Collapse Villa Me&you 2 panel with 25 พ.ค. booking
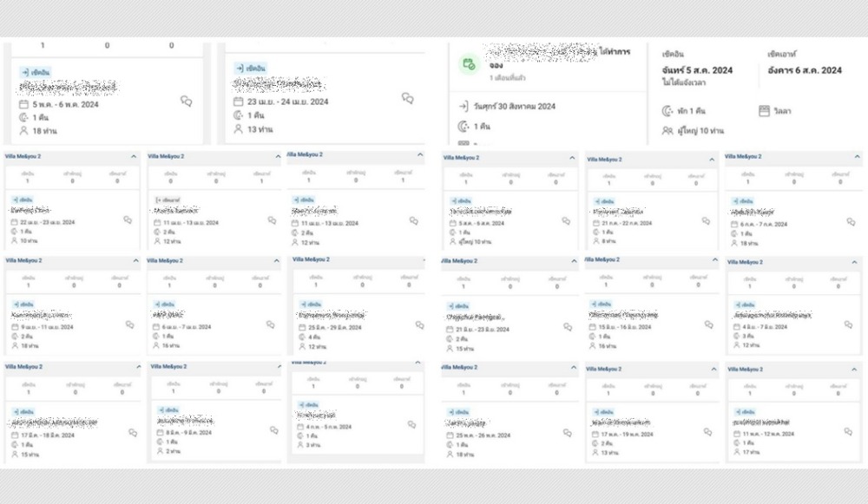The width and height of the screenshot is (868, 504). [x=574, y=367]
